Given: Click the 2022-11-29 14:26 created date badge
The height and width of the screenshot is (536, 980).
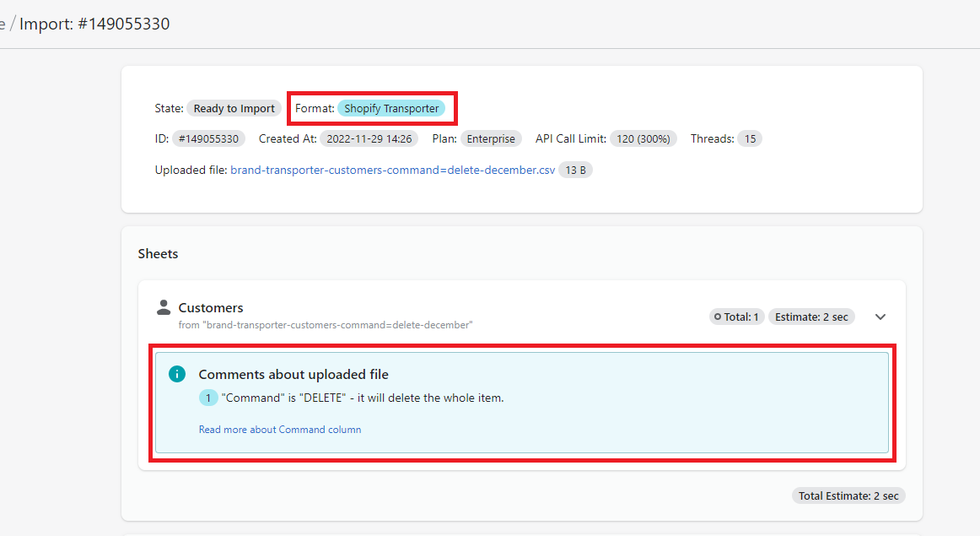Looking at the screenshot, I should coord(369,138).
